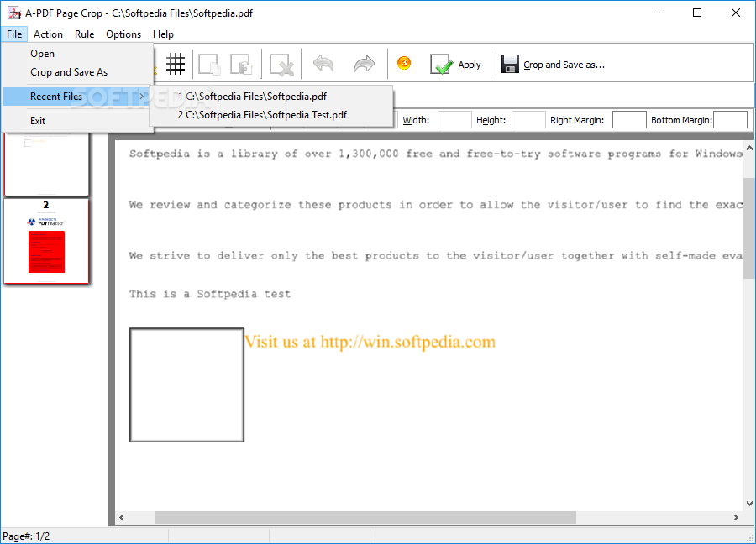Click the Right Margin input field
Viewport: 756px width, 544px height.
(629, 119)
